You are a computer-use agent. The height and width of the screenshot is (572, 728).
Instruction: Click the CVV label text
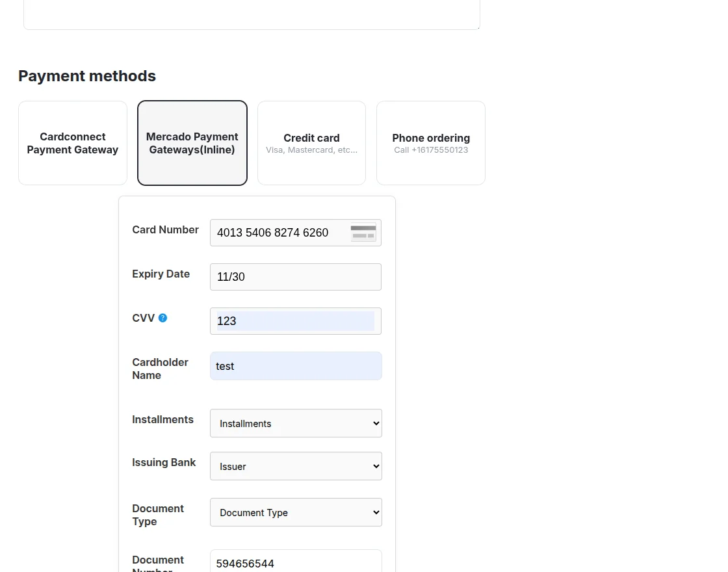(143, 318)
